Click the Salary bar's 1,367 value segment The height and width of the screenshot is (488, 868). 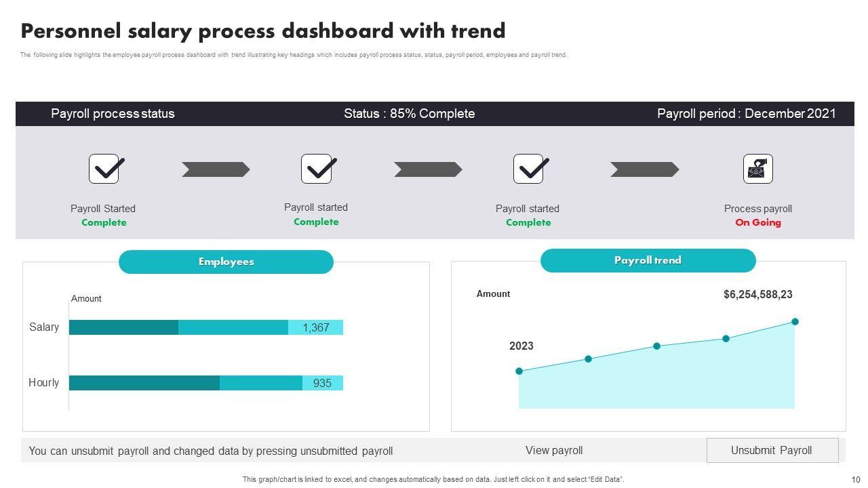(x=316, y=327)
